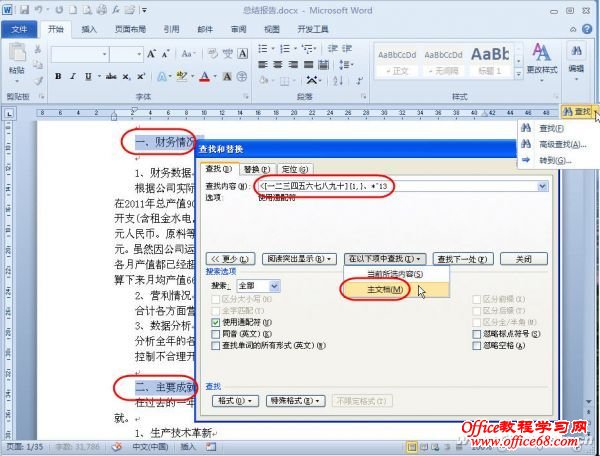Open the 文件 tab
The width and height of the screenshot is (600, 456).
click(19, 29)
